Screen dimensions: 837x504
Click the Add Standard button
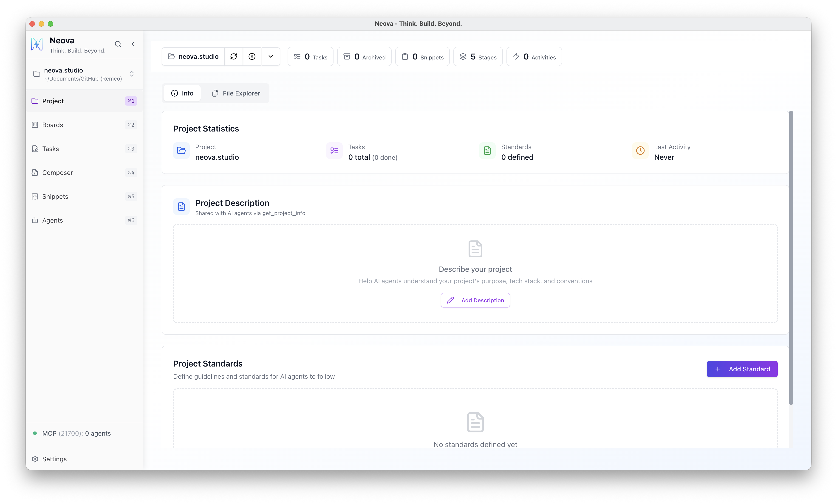742,369
